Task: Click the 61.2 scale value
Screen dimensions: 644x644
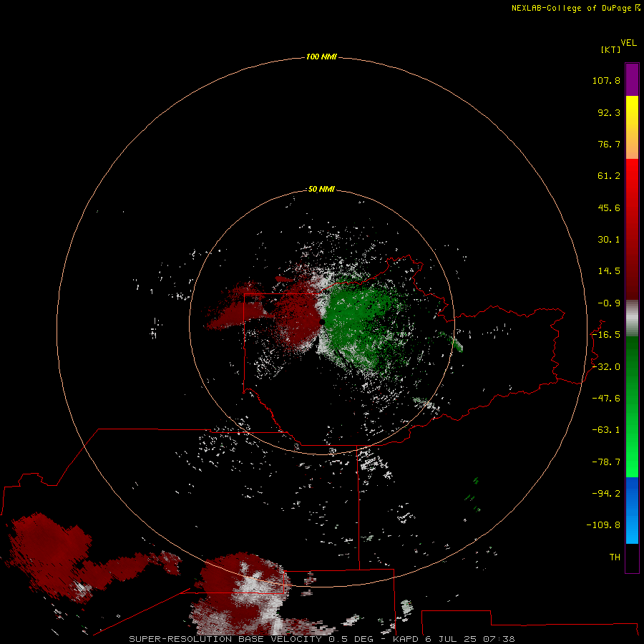Action: point(609,176)
